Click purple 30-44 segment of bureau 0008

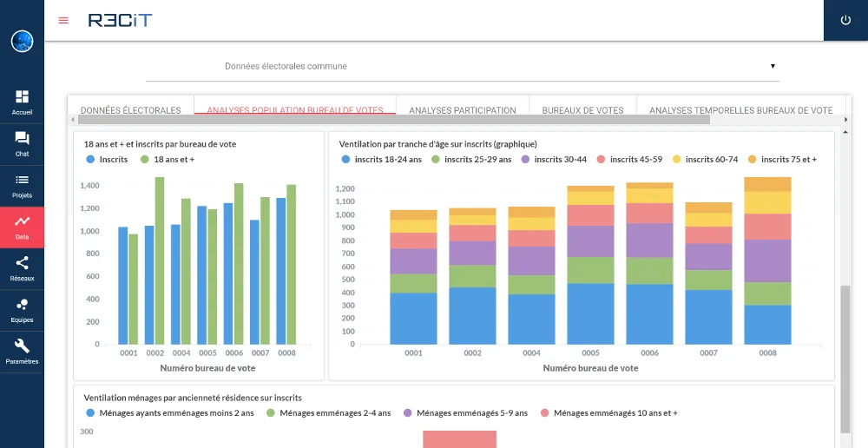767,260
